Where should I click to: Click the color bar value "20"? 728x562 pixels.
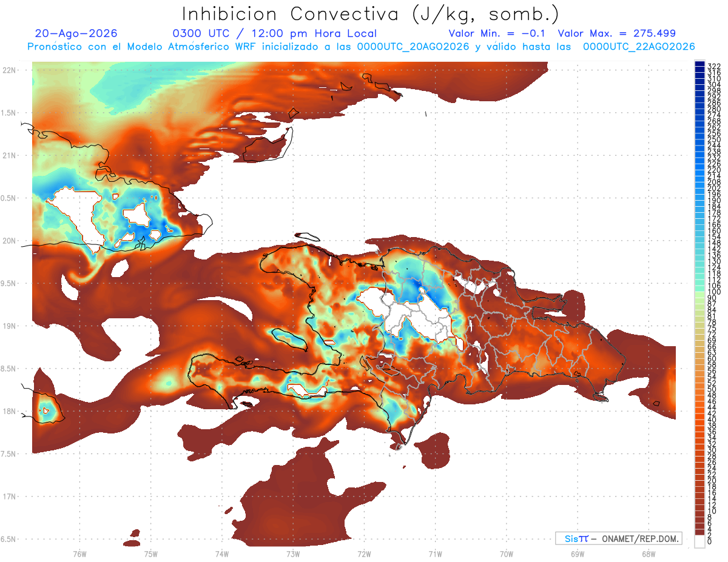tap(712, 481)
